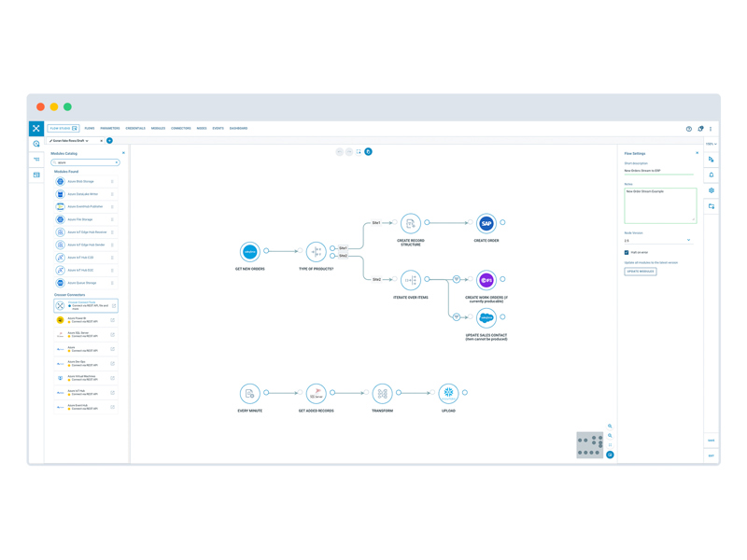
Task: Click the SAP Create Order node icon
Action: click(x=486, y=223)
